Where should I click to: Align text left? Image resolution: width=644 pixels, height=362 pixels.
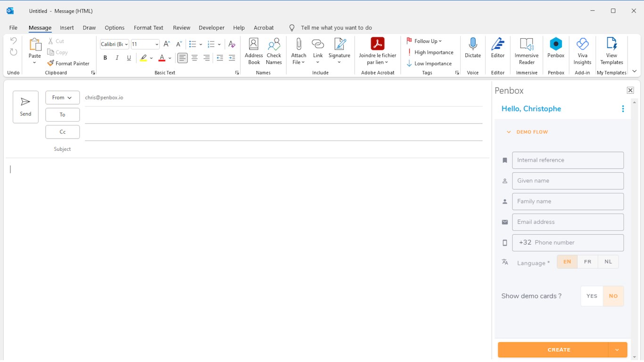click(182, 58)
